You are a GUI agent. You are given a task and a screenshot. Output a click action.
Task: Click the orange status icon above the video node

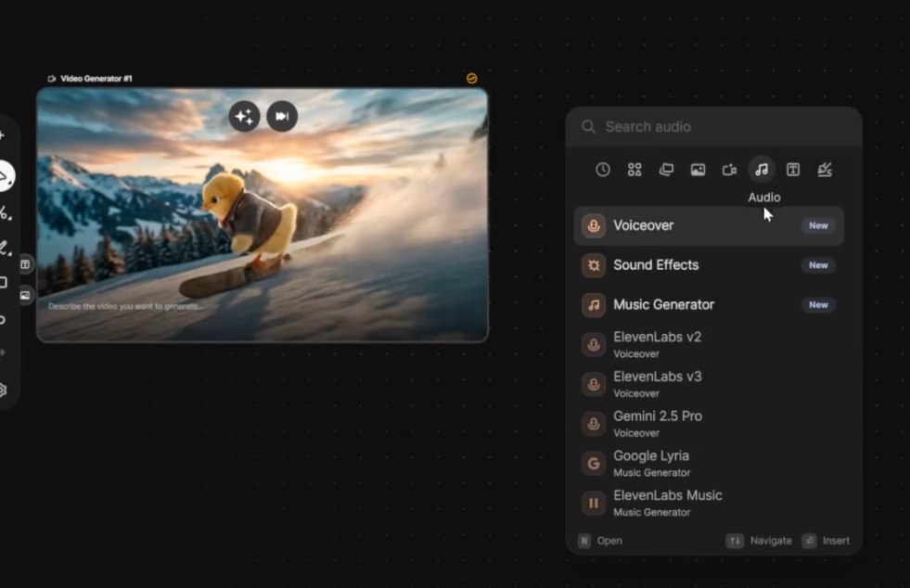tap(471, 79)
